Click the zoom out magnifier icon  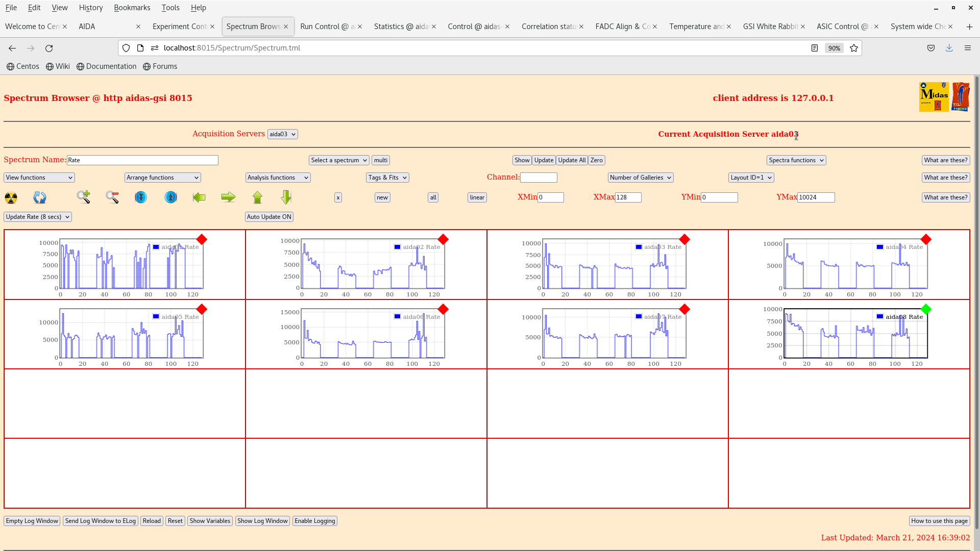tap(112, 197)
